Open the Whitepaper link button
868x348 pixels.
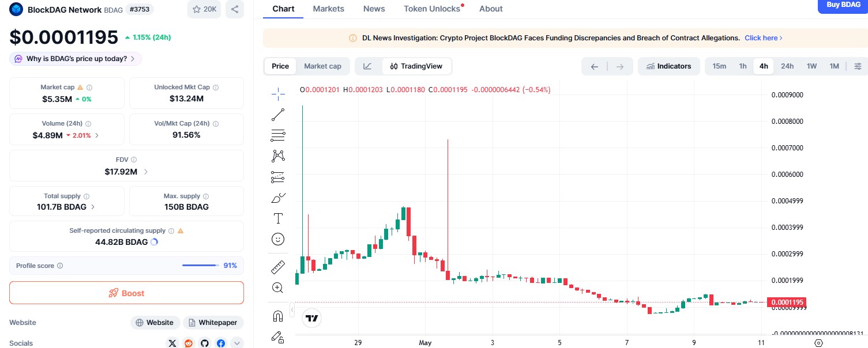[x=213, y=323]
